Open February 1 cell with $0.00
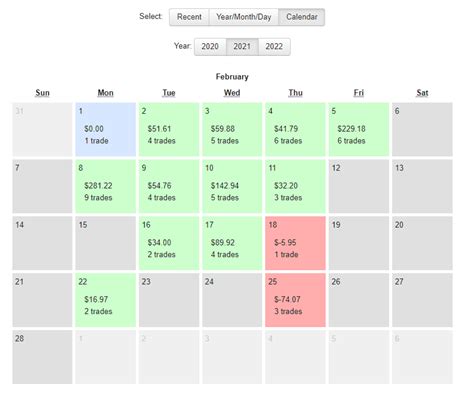This screenshot has height=400, width=474. tap(106, 130)
